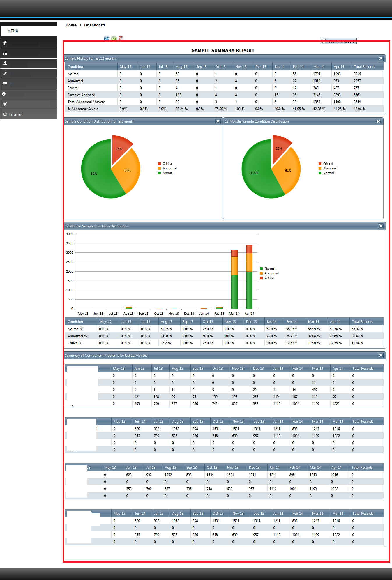Open the shopping cart icon in sidebar
This screenshot has height=580, width=392.
tap(5, 104)
